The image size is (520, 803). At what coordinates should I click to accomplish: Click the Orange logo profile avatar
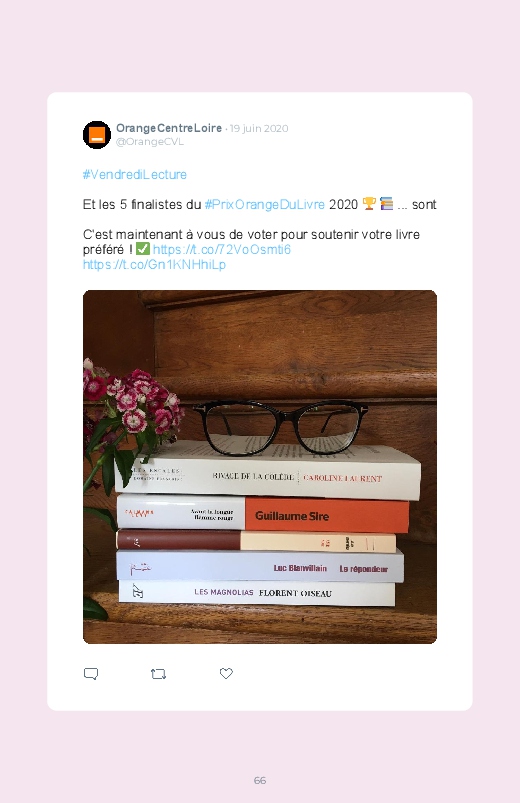[97, 135]
